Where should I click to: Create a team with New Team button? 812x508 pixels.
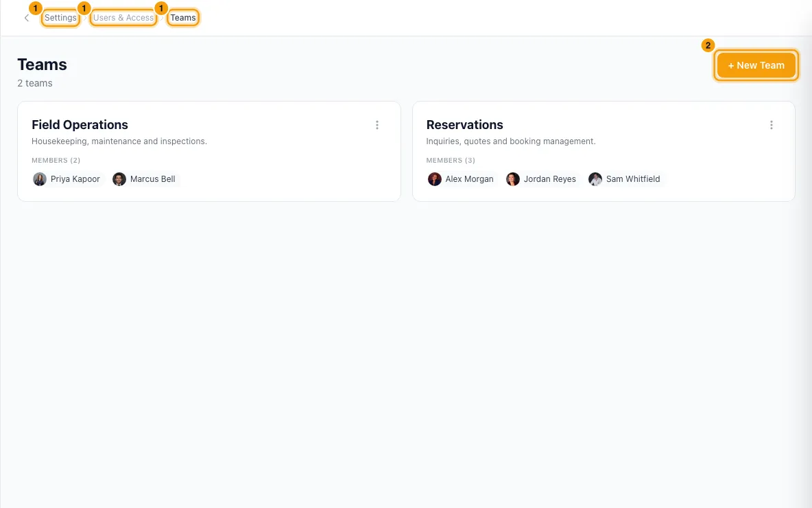(756, 65)
